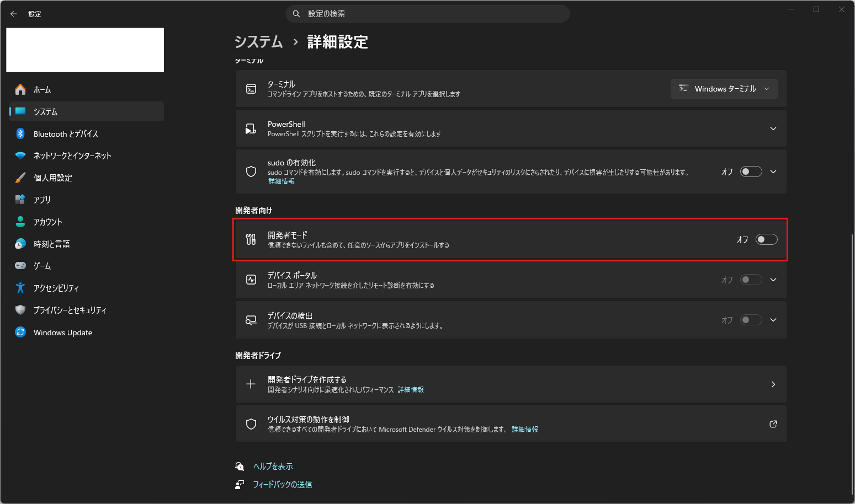Click the ホーム house icon in sidebar

(20, 89)
